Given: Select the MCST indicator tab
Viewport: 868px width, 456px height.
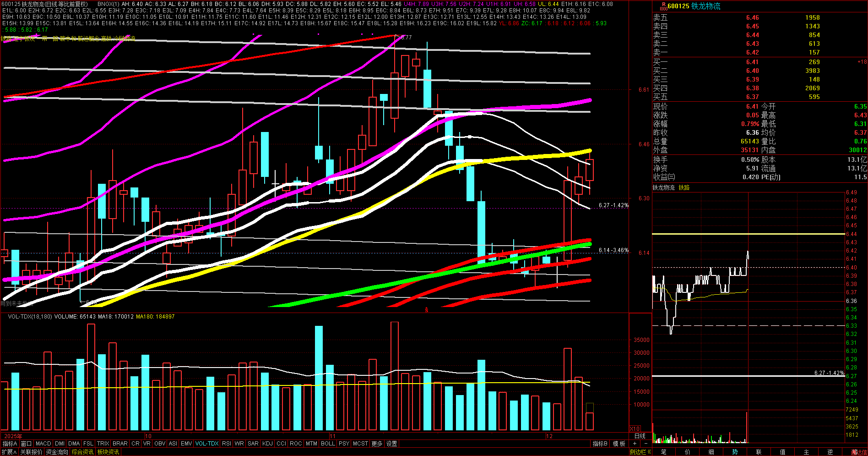Looking at the screenshot, I should (x=361, y=444).
